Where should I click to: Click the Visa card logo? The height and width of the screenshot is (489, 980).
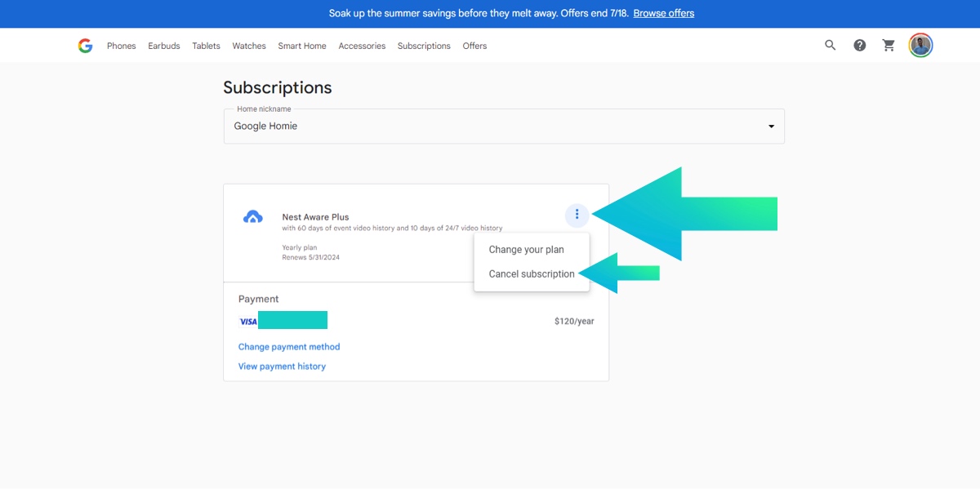point(248,322)
